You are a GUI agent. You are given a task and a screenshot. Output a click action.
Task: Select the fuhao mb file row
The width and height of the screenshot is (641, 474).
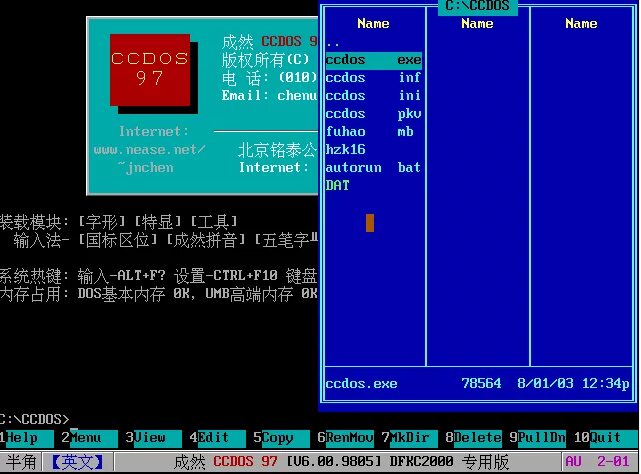coord(374,132)
